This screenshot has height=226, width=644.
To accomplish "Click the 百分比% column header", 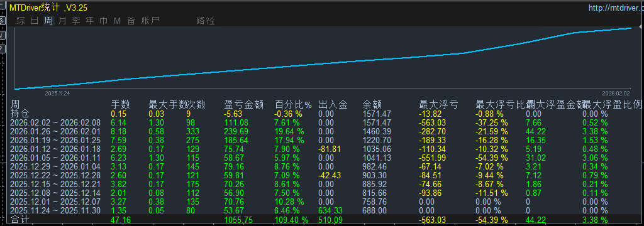I will coord(293,104).
